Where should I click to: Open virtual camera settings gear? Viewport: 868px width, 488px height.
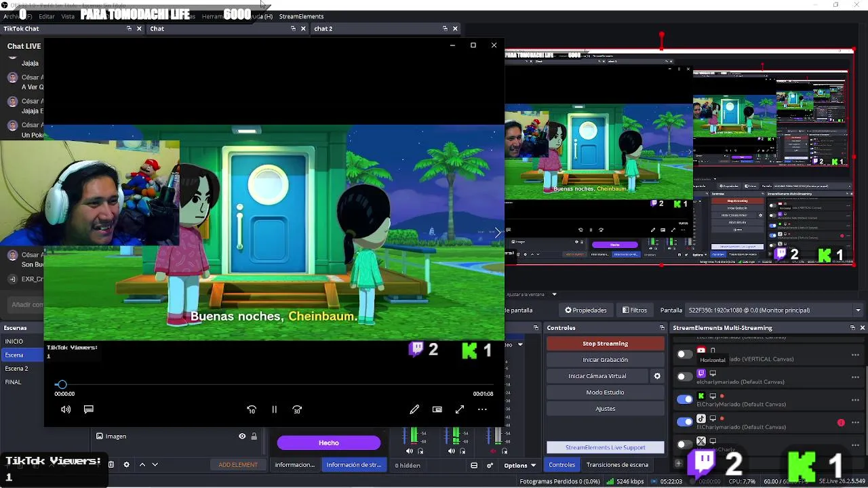click(656, 376)
